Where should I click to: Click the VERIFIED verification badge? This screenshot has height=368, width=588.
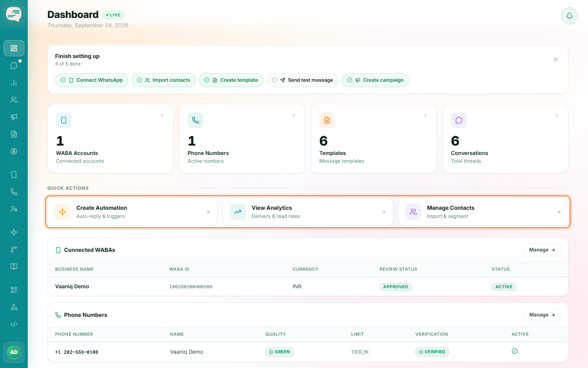[x=432, y=352]
